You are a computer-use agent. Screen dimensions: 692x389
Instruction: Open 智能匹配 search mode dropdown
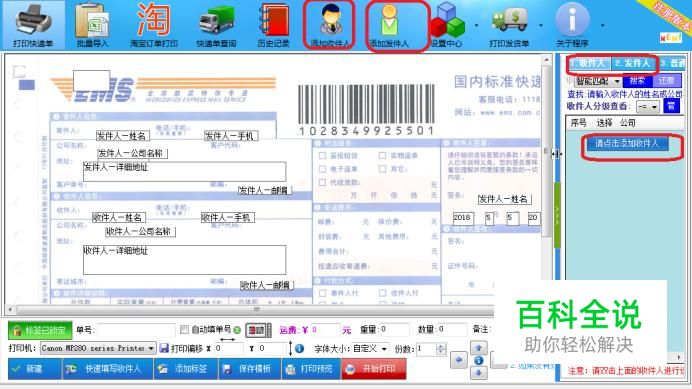pyautogui.click(x=598, y=81)
